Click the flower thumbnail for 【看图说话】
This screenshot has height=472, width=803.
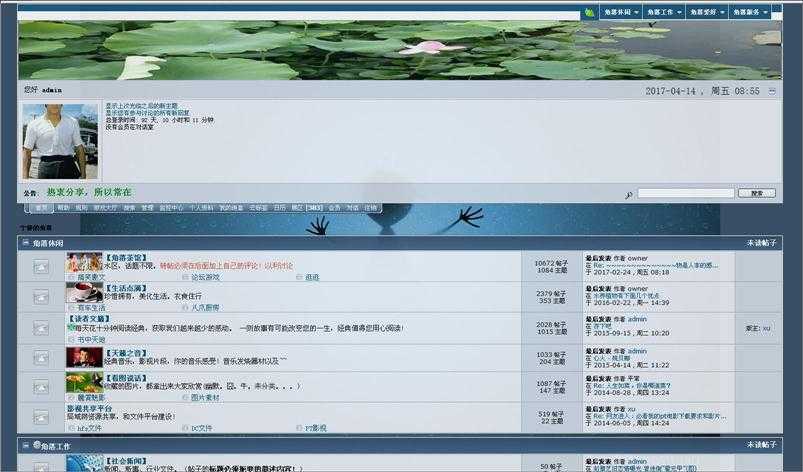pos(84,382)
